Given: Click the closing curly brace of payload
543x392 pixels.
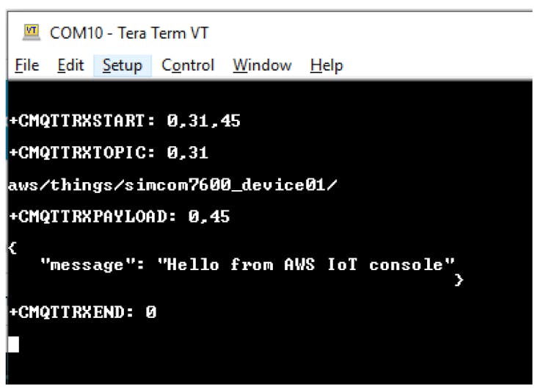Looking at the screenshot, I should [x=459, y=280].
